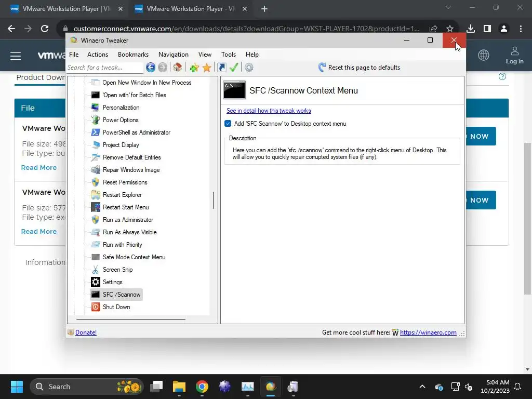Focus the 'Search for a tweak' field

[x=105, y=68]
